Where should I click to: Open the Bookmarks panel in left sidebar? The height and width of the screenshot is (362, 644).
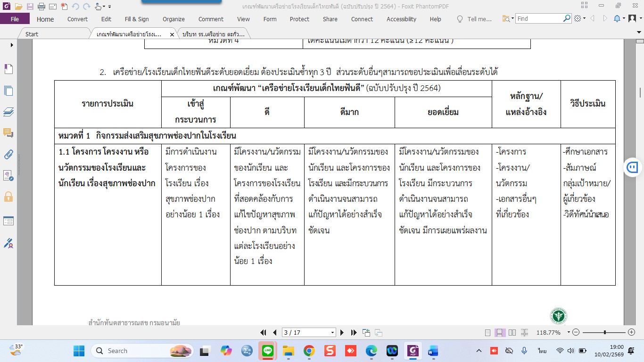coord(8,69)
